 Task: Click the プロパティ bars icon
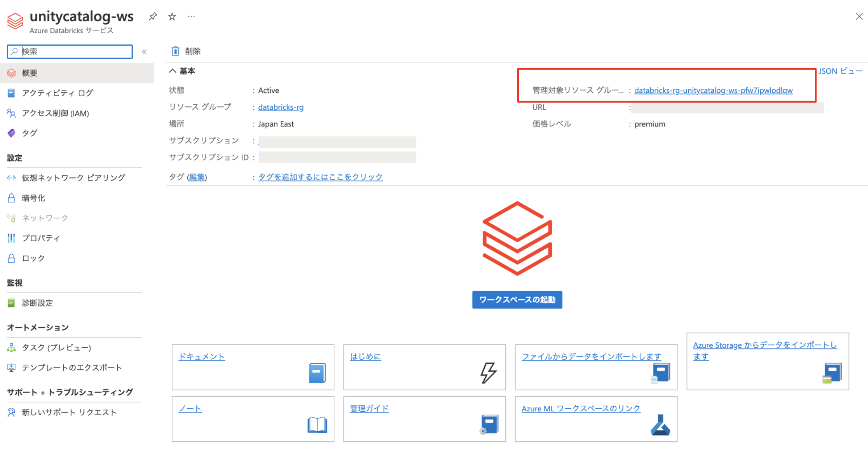12,238
